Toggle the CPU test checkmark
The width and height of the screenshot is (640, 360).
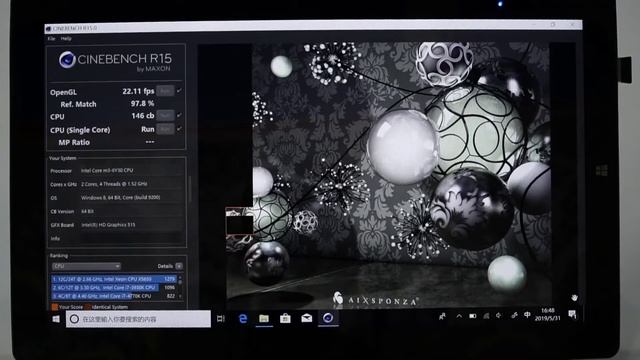[x=179, y=116]
